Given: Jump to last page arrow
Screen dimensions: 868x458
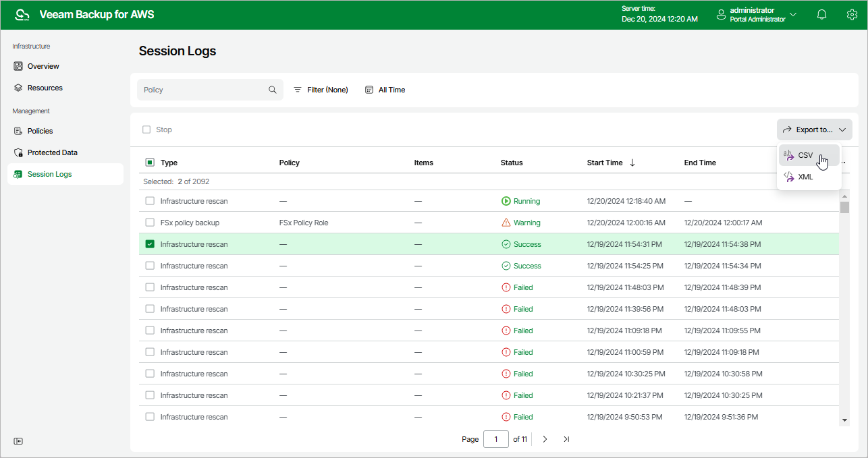Looking at the screenshot, I should pos(566,439).
